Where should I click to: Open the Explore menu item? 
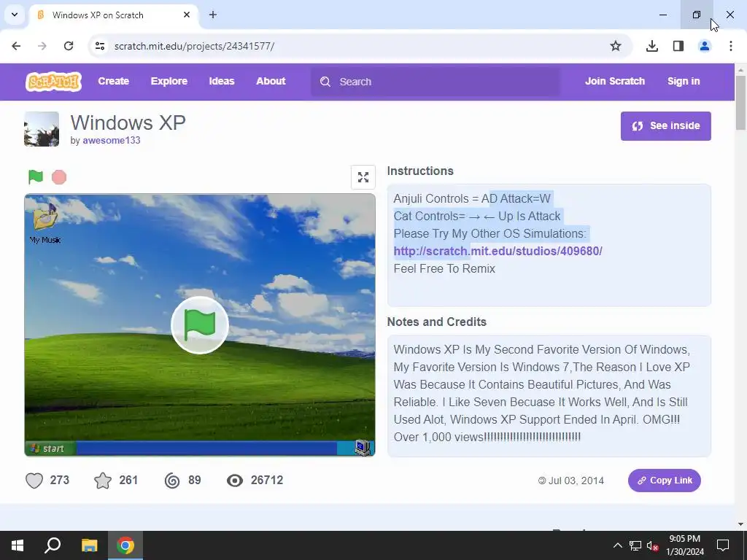pyautogui.click(x=169, y=82)
